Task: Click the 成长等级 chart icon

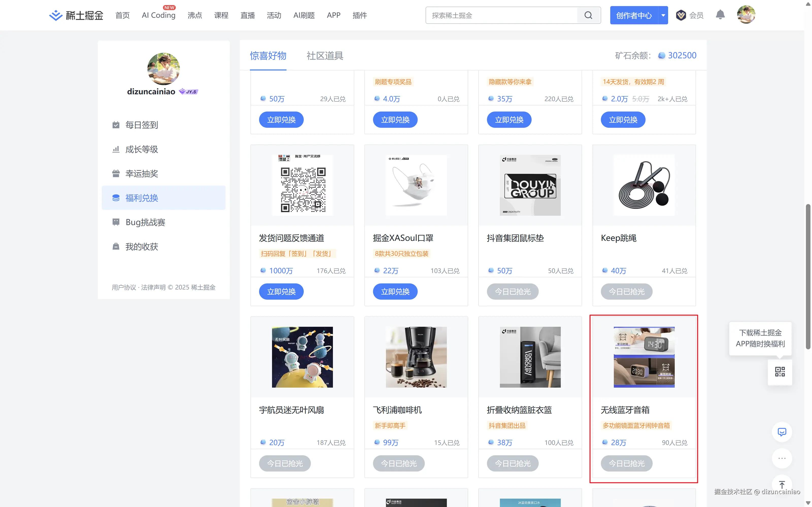Action: pos(116,149)
